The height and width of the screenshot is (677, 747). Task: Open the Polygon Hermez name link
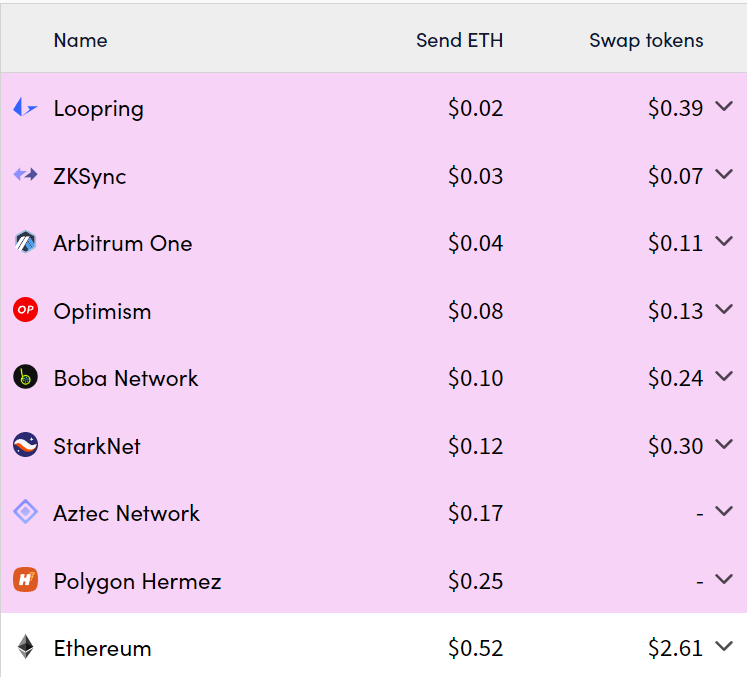click(x=137, y=581)
